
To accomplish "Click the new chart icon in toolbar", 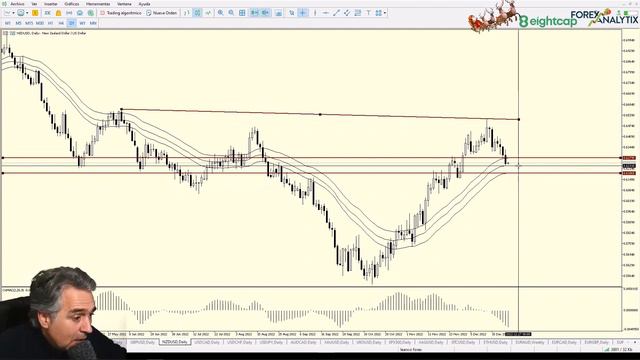I will coord(7,13).
